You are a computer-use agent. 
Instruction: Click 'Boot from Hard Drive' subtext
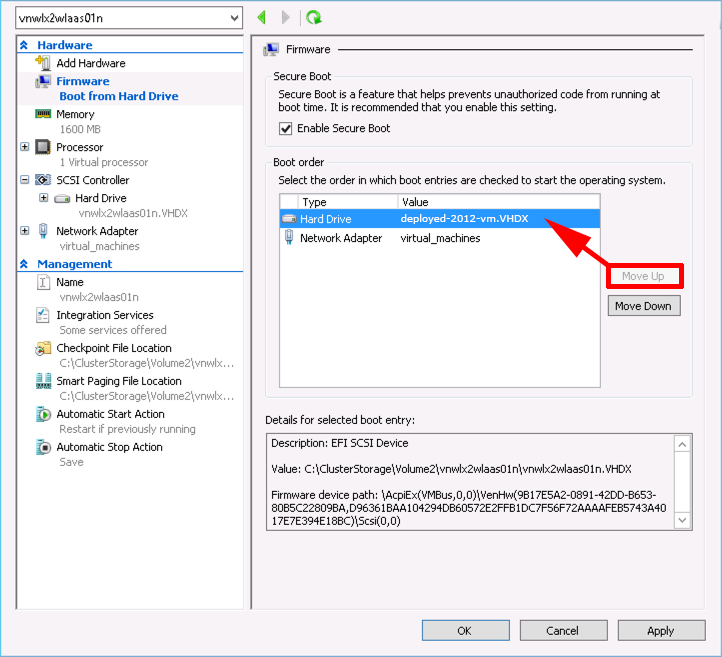pos(119,96)
